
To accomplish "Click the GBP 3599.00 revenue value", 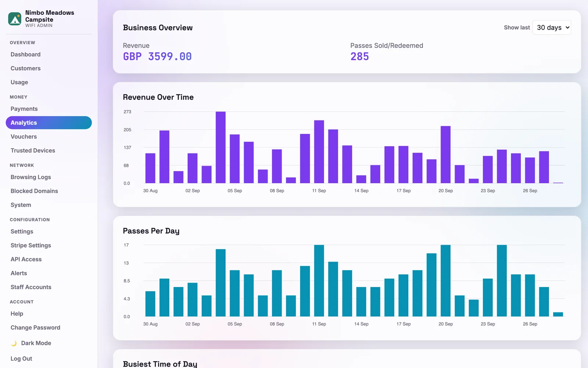I will 157,57.
